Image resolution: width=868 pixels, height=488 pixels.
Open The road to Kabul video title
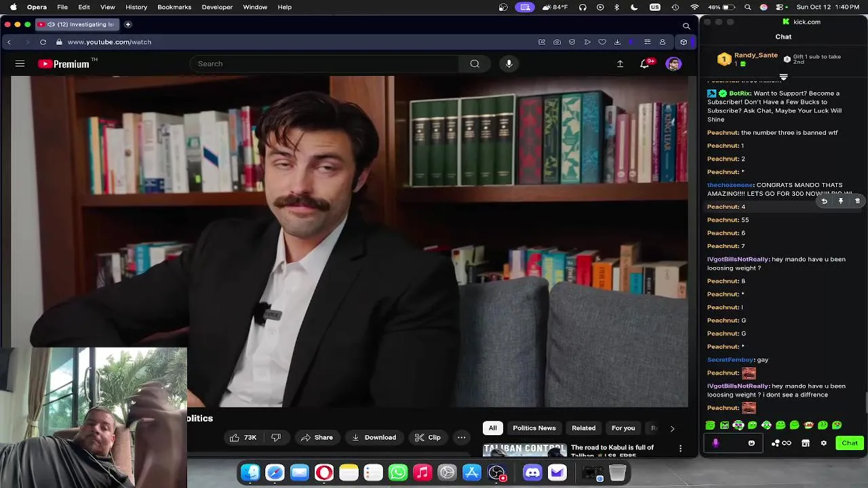pos(612,451)
